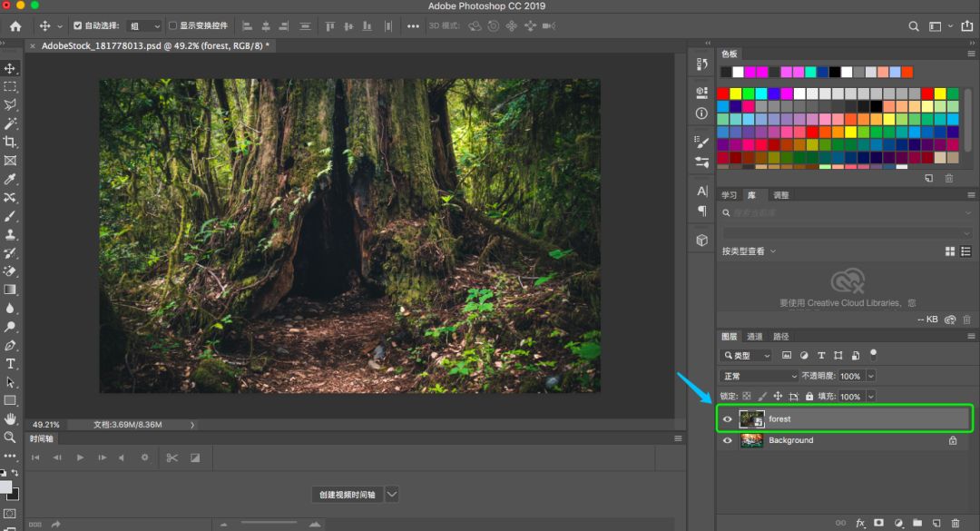Screen dimensions: 980x531
Task: Expand the 不透明度 opacity dropdown arrow
Action: pos(871,376)
